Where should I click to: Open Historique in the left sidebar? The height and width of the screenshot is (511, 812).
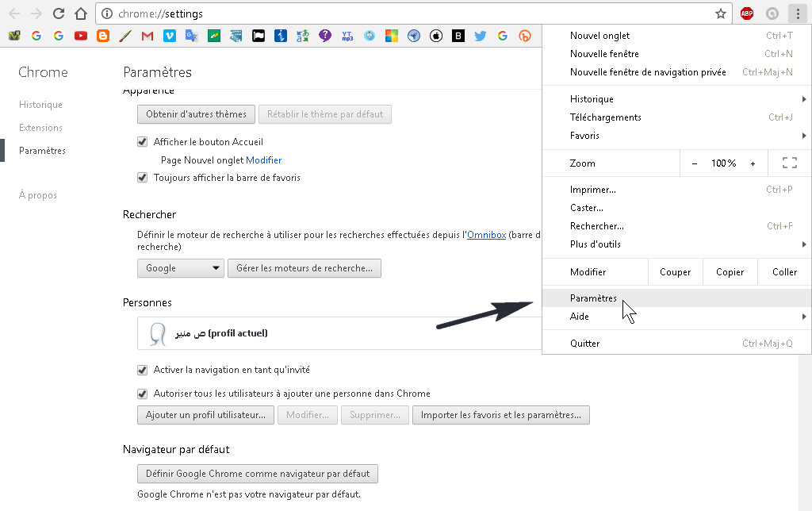[40, 104]
